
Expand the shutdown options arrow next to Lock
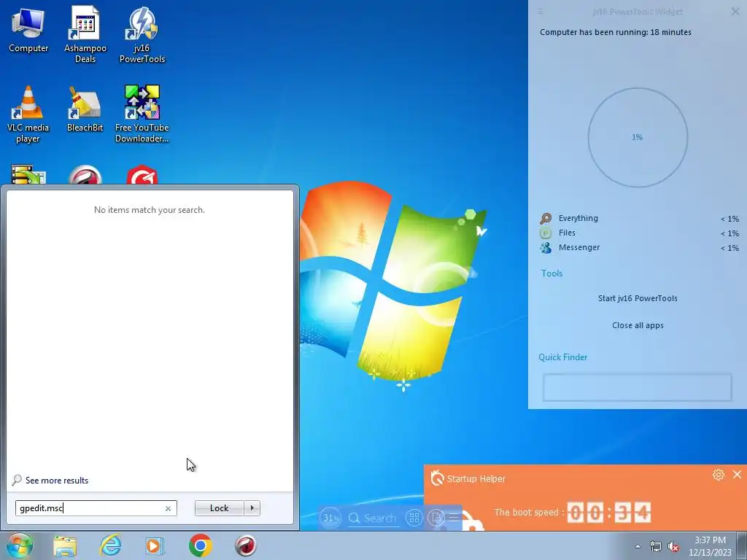click(x=252, y=508)
